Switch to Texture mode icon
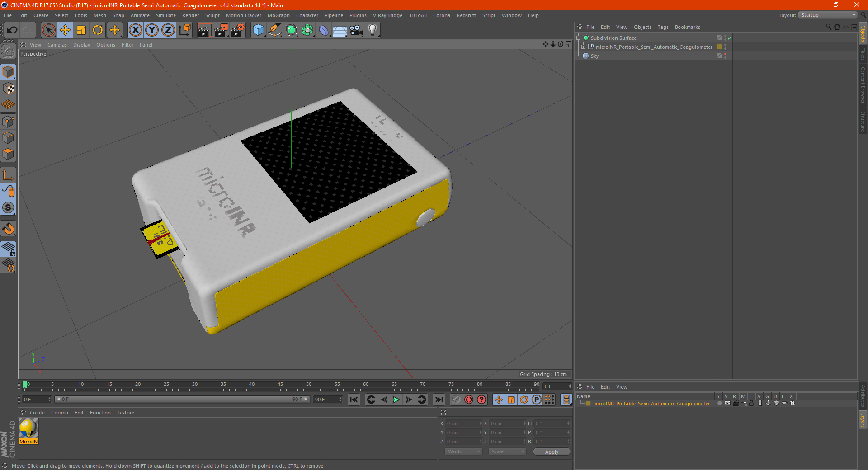Image resolution: width=868 pixels, height=470 pixels. pos(8,89)
